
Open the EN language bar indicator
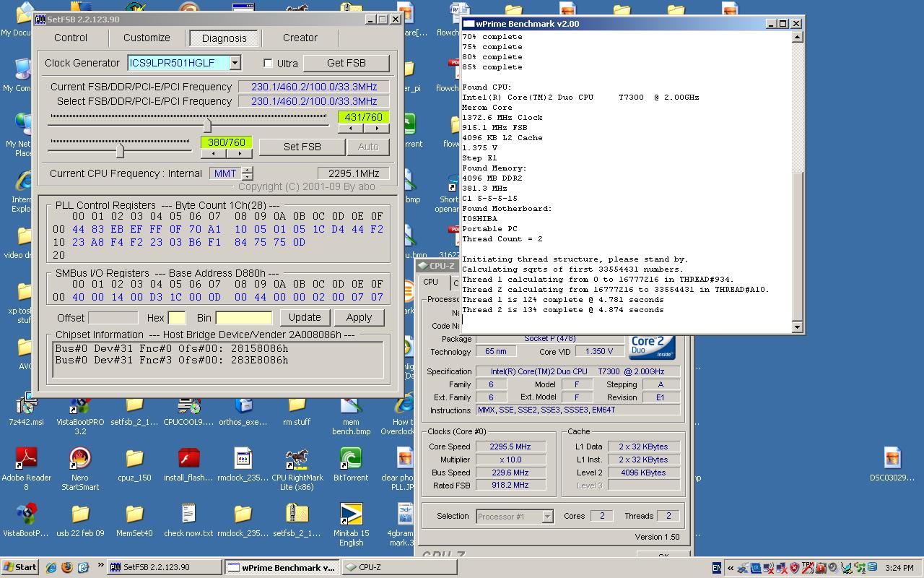(x=717, y=568)
